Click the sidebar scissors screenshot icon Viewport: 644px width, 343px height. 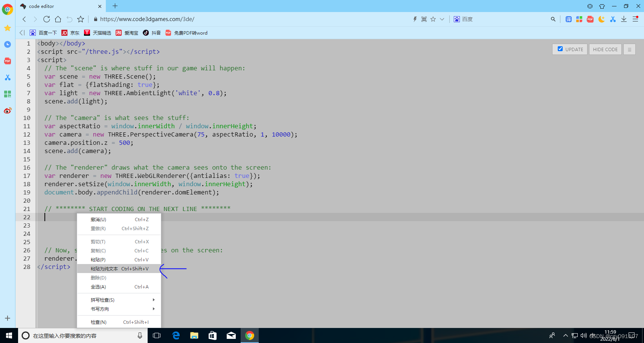[x=8, y=77]
